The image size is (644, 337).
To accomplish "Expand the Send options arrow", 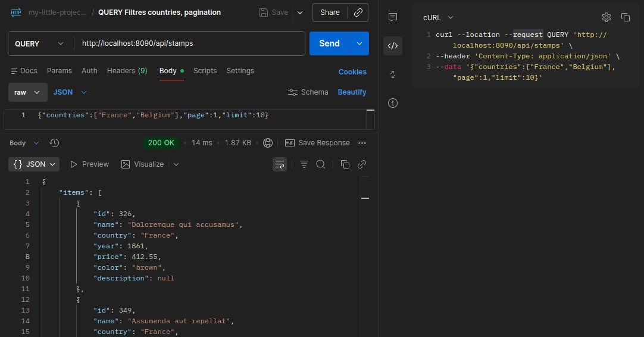I will pyautogui.click(x=359, y=43).
